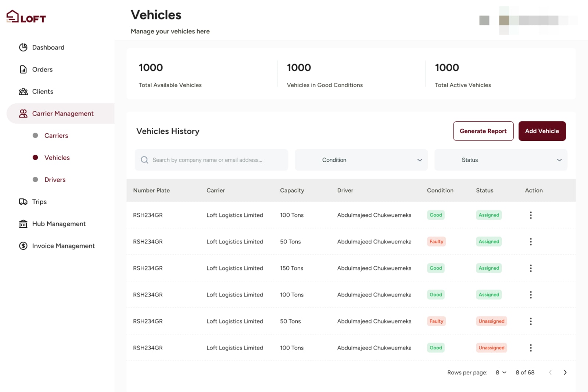Click the Clients people icon
The image size is (588, 392).
[23, 91]
